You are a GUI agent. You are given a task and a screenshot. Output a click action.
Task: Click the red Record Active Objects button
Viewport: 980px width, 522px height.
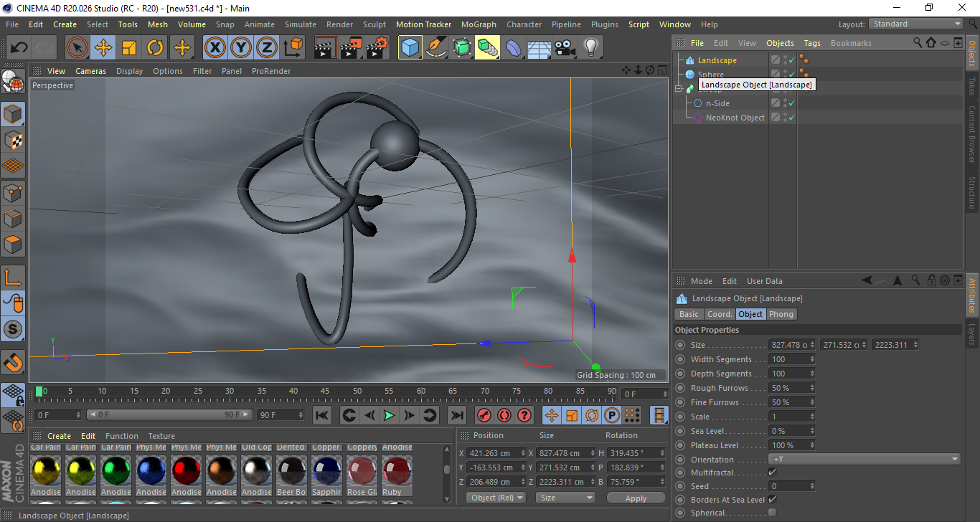tap(484, 415)
